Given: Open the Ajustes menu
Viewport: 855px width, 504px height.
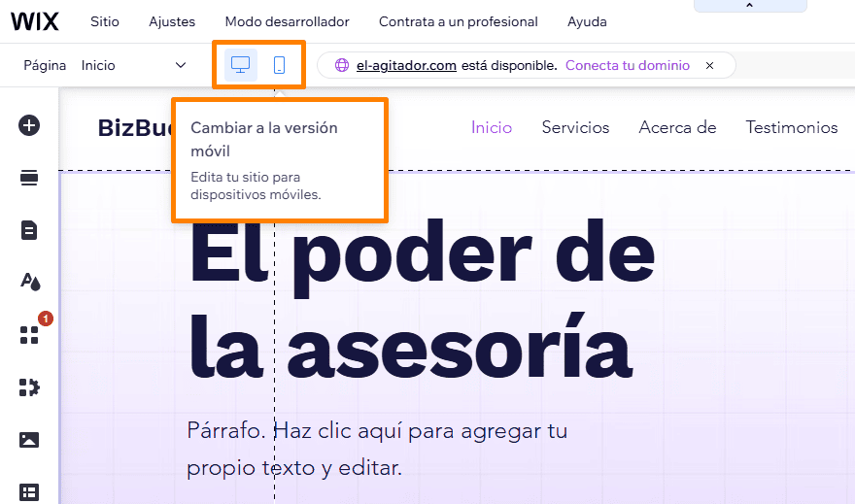Looking at the screenshot, I should click(172, 21).
